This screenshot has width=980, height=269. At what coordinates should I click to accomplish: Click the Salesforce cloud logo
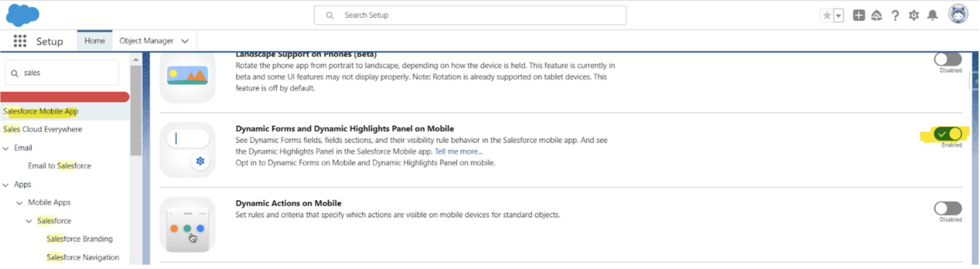22,15
